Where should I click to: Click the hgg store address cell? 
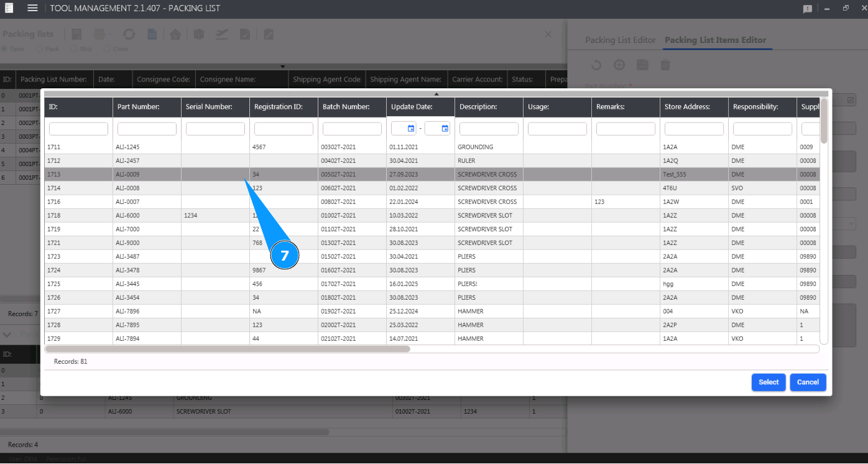tap(694, 284)
